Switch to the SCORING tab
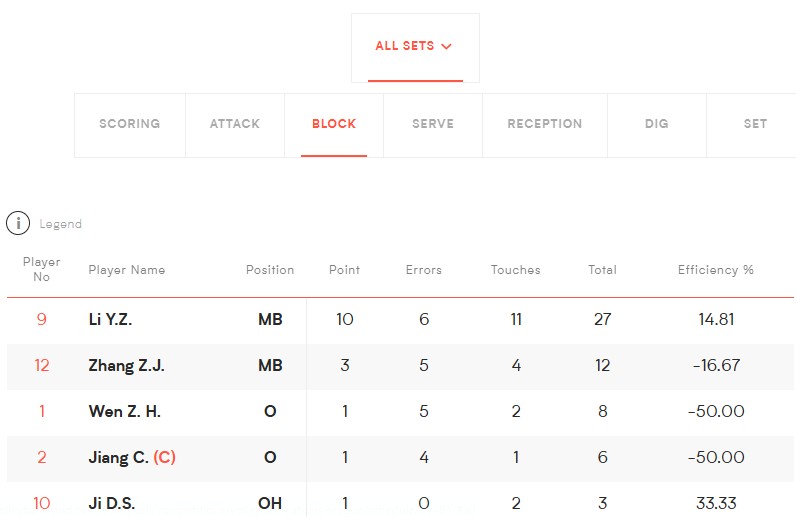This screenshot has height=517, width=796. [x=129, y=125]
